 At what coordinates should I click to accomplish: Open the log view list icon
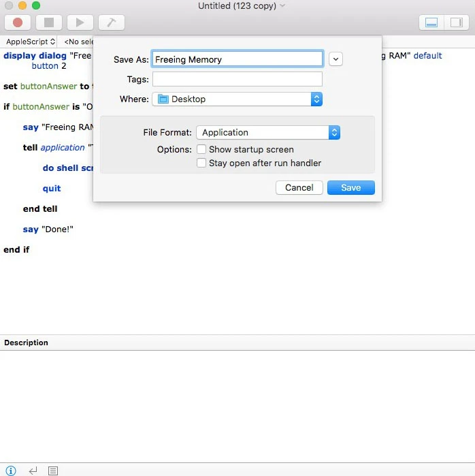(53, 471)
